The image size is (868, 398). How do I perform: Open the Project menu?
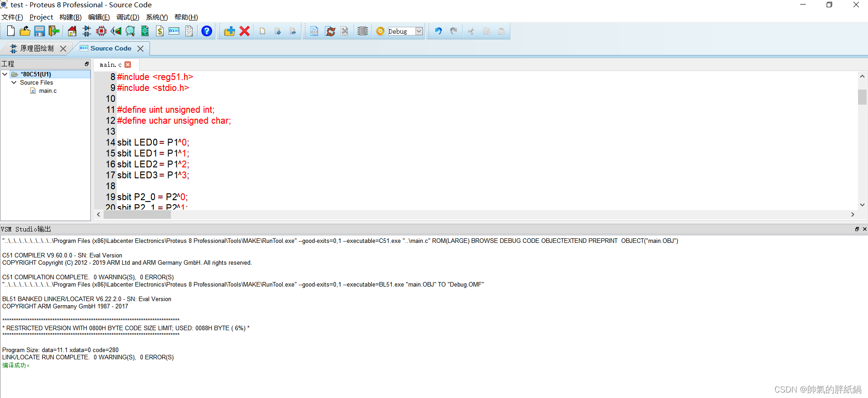[x=41, y=17]
